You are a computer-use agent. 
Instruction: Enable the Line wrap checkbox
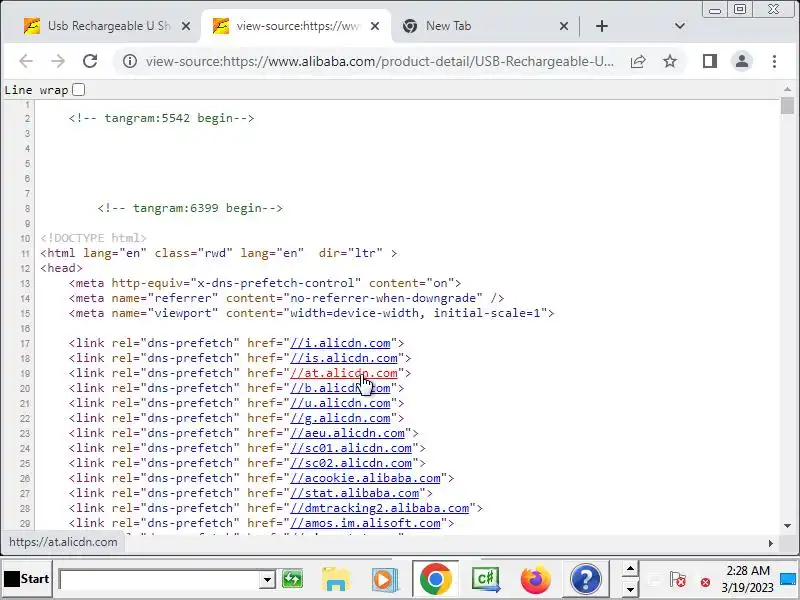tap(79, 90)
